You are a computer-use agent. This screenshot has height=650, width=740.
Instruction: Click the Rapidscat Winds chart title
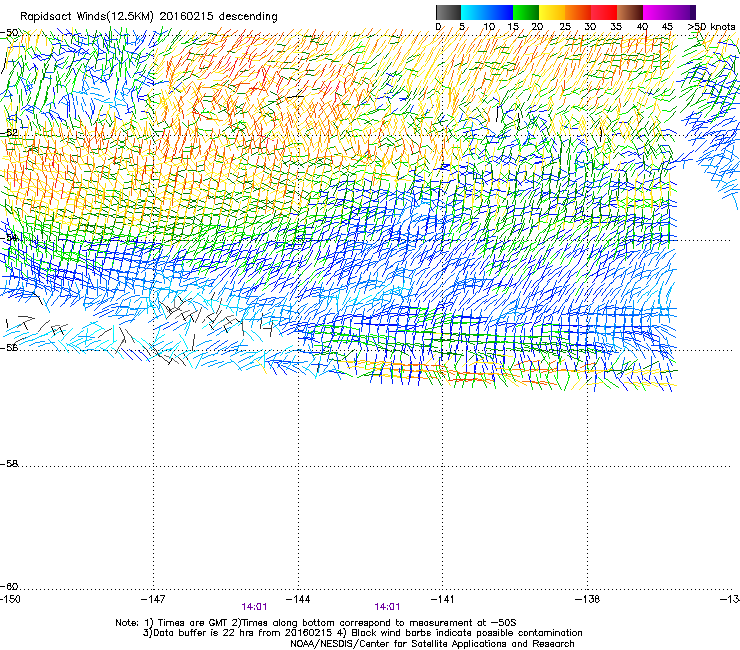coord(149,16)
